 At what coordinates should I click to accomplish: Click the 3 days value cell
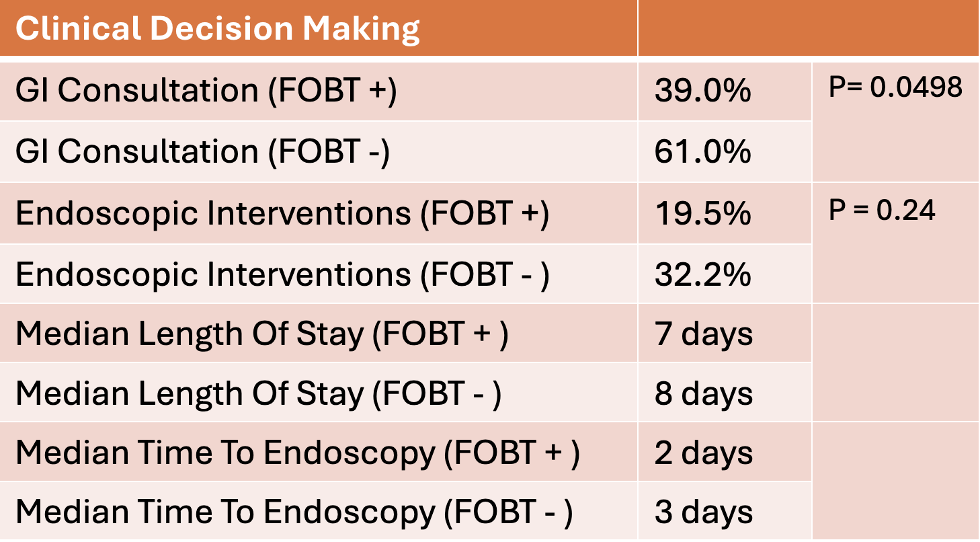coord(725,511)
